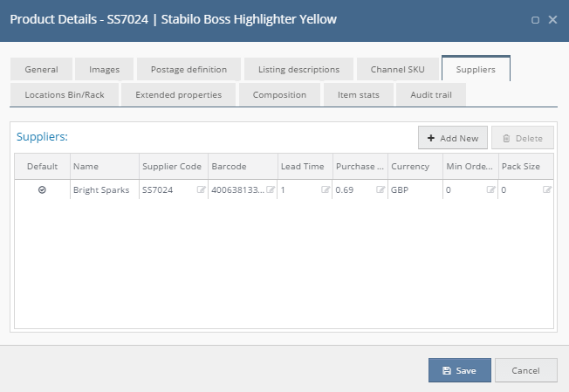The image size is (569, 392).
Task: Toggle default supplier mark for Bright Sparks
Action: (42, 189)
